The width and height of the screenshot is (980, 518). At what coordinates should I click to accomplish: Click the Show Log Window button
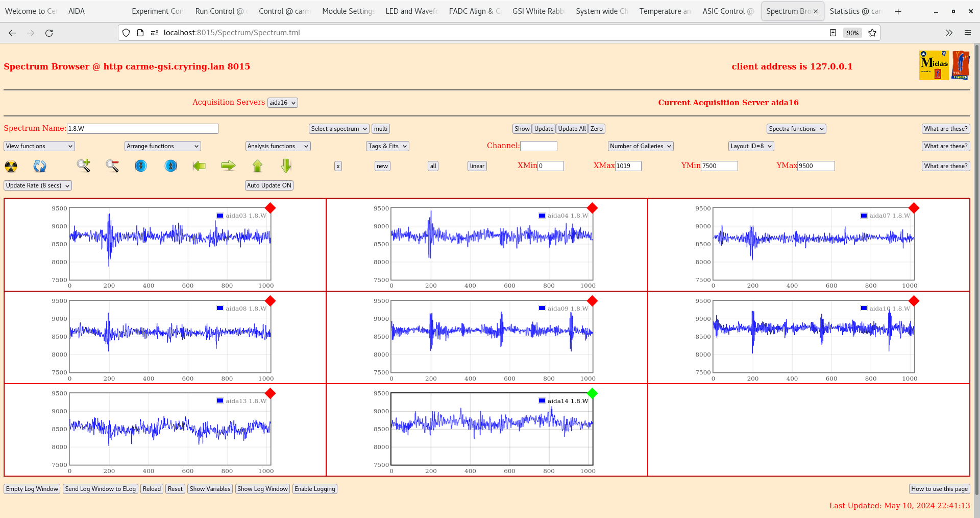(x=262, y=489)
